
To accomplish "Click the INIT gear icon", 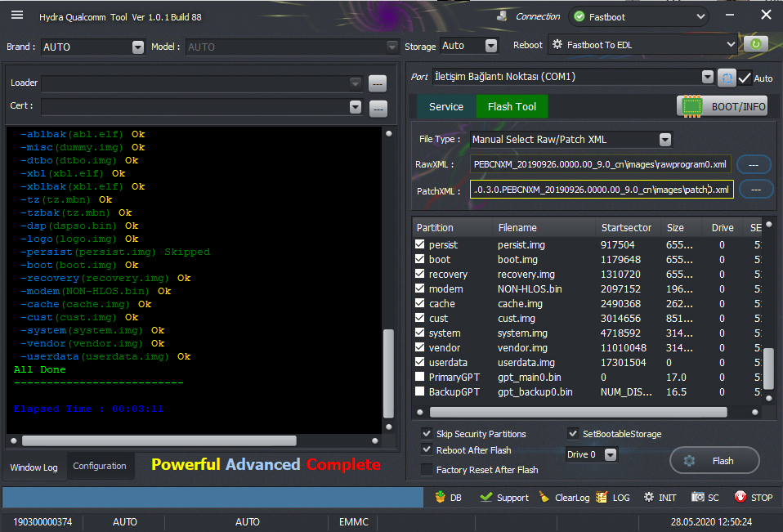I will coord(649,497).
